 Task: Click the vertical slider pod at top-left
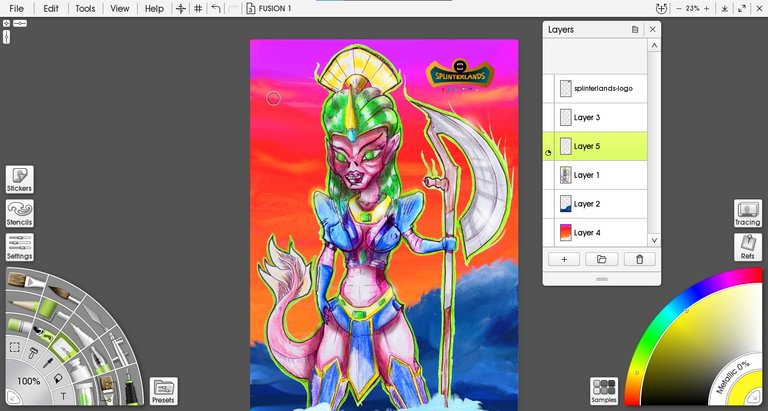point(6,36)
